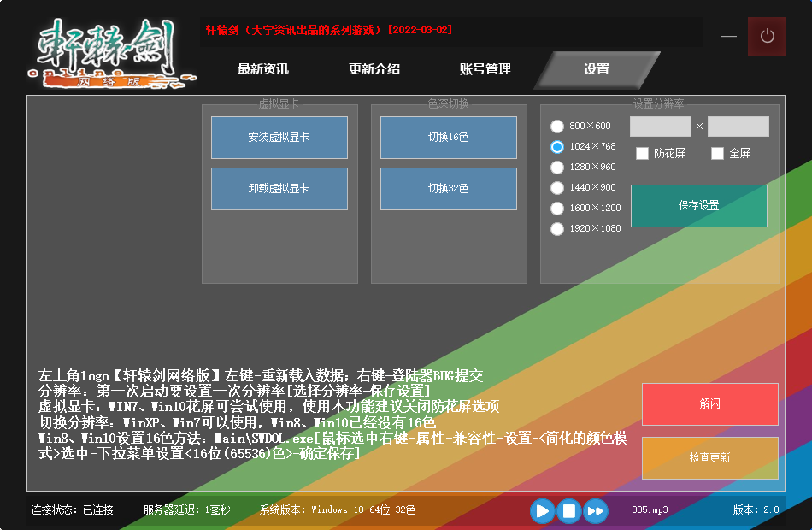Check for updates with 检查更新
The height and width of the screenshot is (530, 812).
(x=710, y=458)
